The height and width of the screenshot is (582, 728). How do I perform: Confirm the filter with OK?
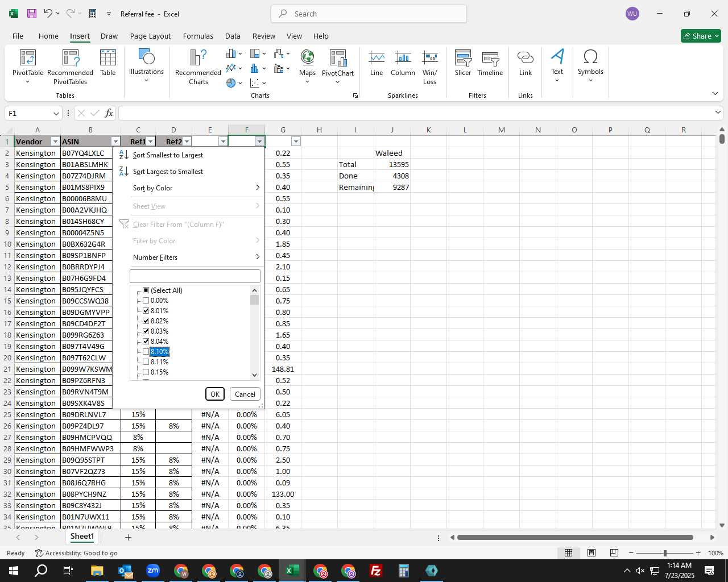[214, 394]
